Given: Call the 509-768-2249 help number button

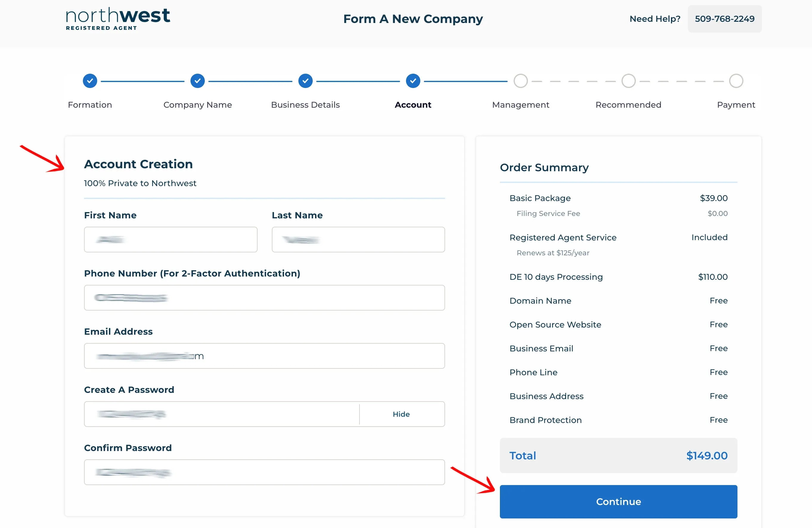Looking at the screenshot, I should click(x=725, y=19).
